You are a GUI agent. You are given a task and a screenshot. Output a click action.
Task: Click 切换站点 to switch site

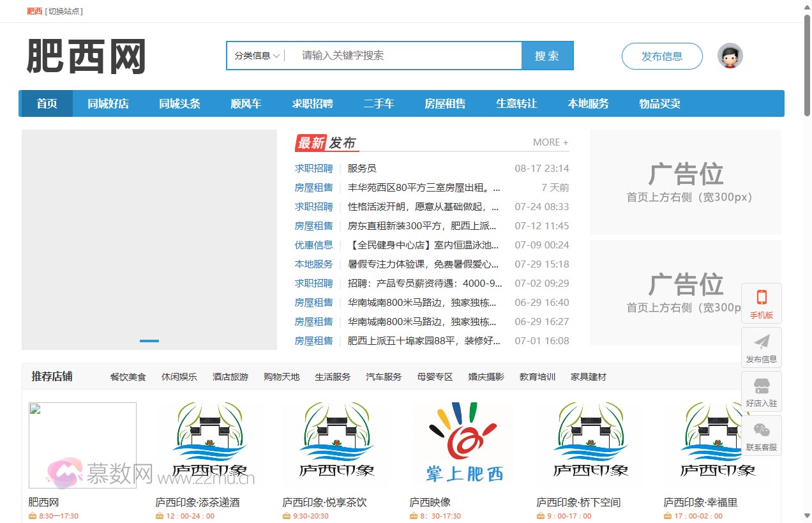(64, 11)
